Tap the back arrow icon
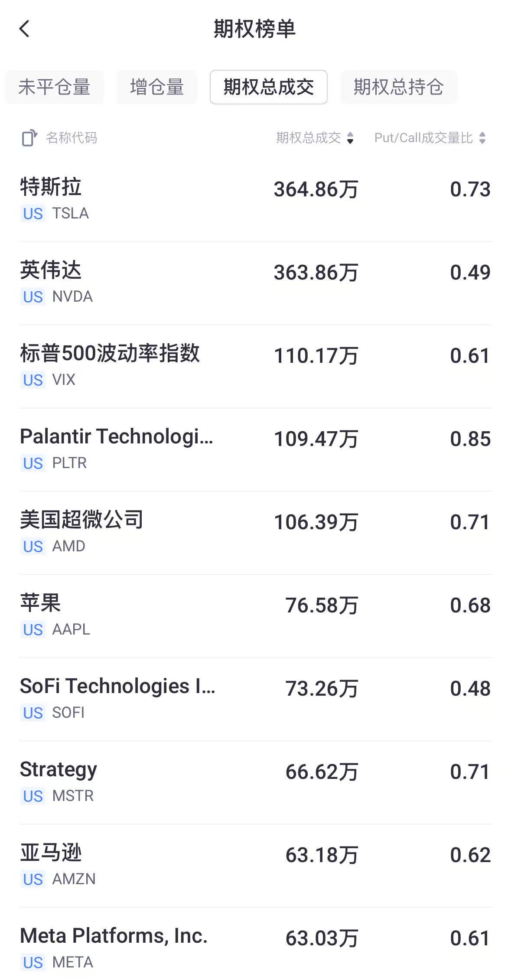The height and width of the screenshot is (980, 511). tap(25, 29)
